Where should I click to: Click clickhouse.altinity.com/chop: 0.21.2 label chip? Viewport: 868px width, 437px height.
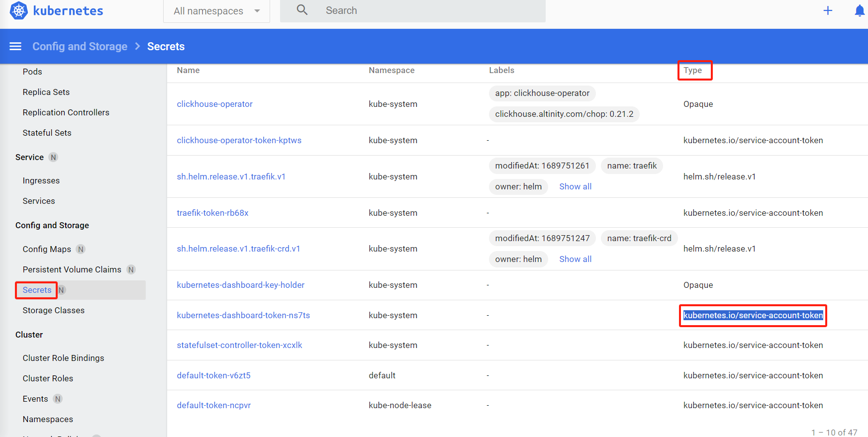point(564,114)
